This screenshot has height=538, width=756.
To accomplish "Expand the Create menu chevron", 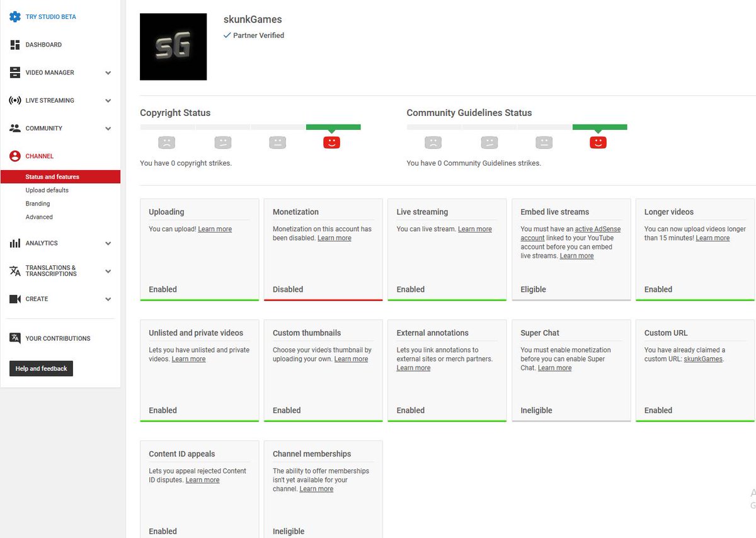I will click(x=108, y=299).
